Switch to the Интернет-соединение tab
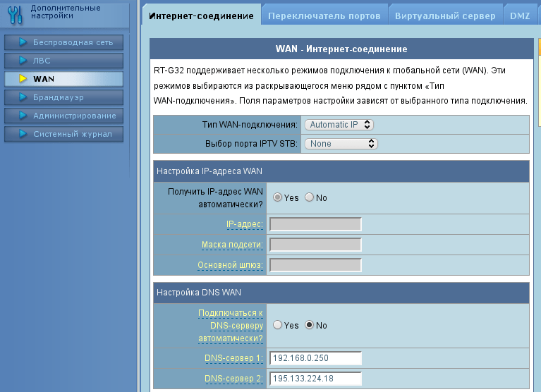Viewport: 541px width, 392px height. (202, 16)
